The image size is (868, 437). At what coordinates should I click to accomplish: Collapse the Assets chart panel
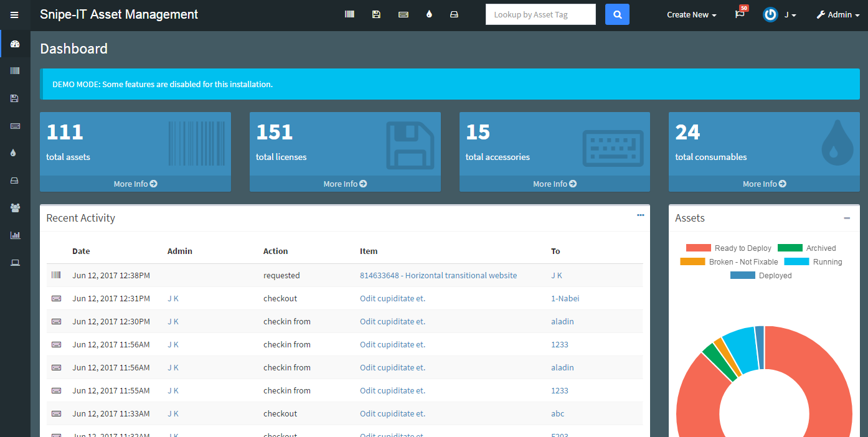tap(847, 218)
